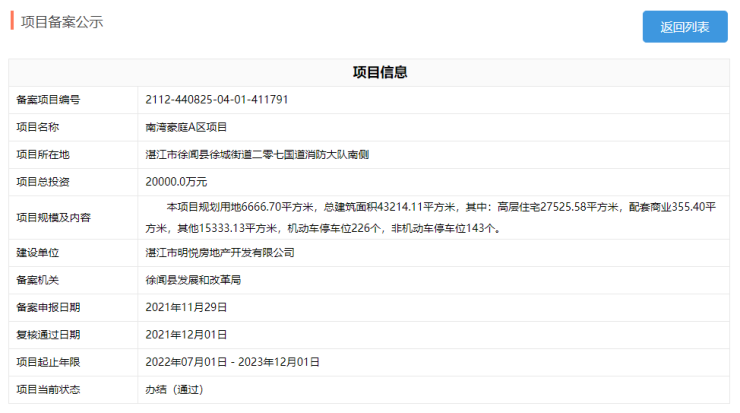The width and height of the screenshot is (740, 413).
Task: Select investment value 20000.0万元
Action: click(x=176, y=182)
